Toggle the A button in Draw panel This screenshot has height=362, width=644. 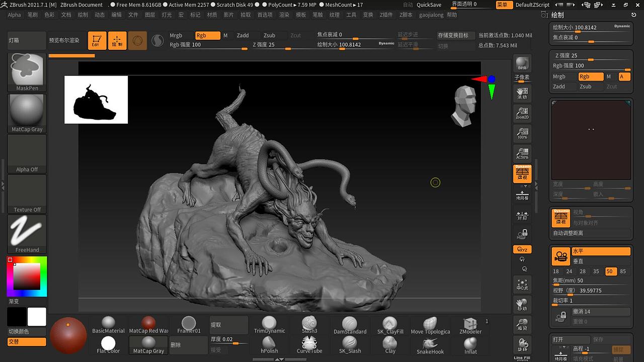tap(624, 76)
